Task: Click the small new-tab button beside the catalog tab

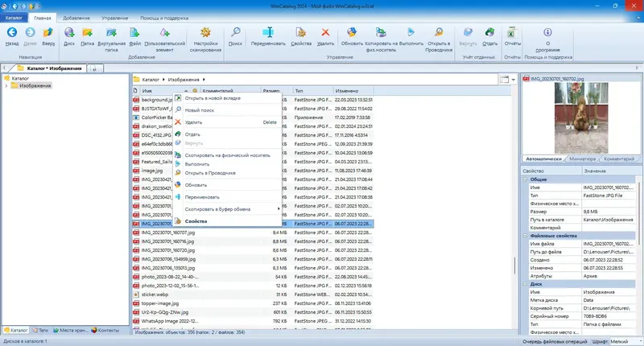Action: pos(94,68)
